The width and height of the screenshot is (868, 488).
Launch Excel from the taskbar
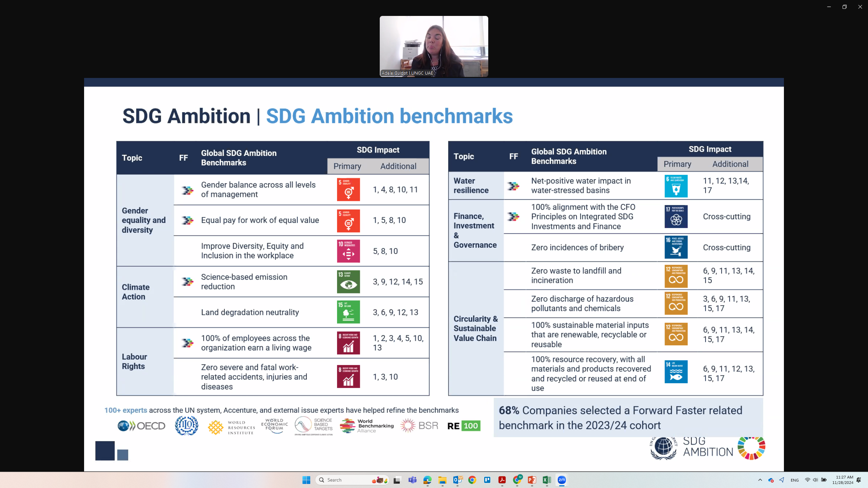(x=547, y=480)
